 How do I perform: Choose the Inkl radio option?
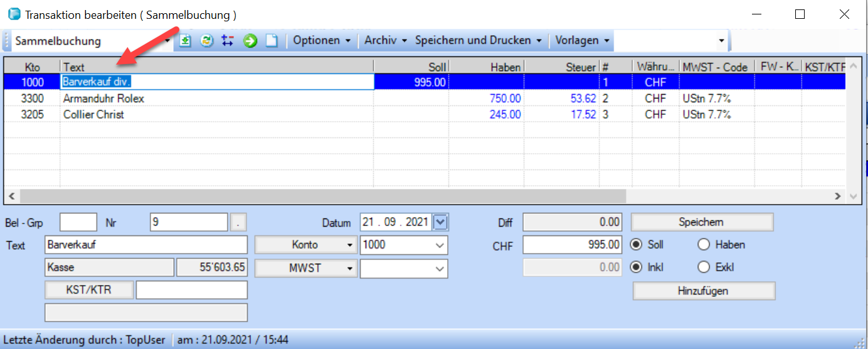(x=636, y=267)
